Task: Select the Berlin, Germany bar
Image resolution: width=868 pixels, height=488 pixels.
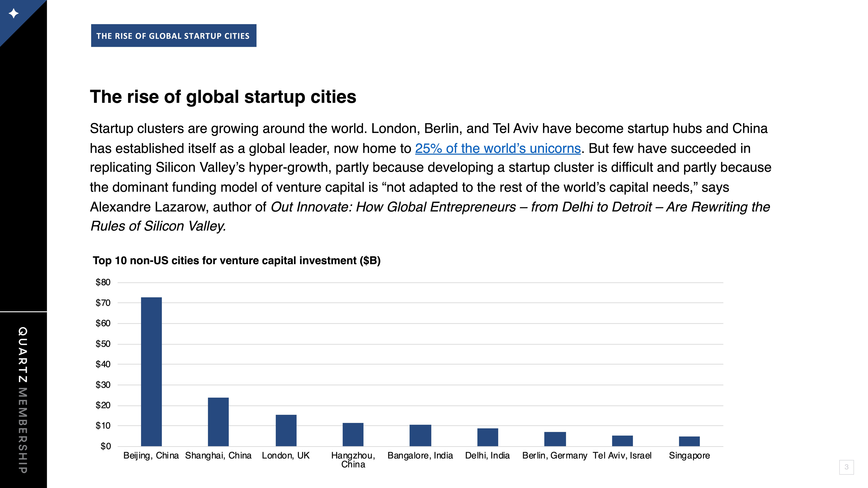Action: 555,439
